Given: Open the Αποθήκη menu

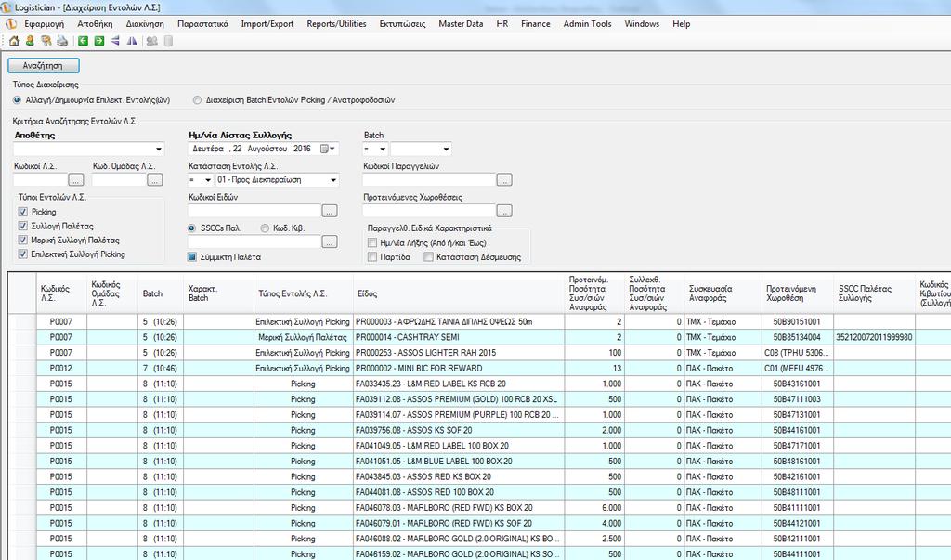Looking at the screenshot, I should tap(96, 24).
